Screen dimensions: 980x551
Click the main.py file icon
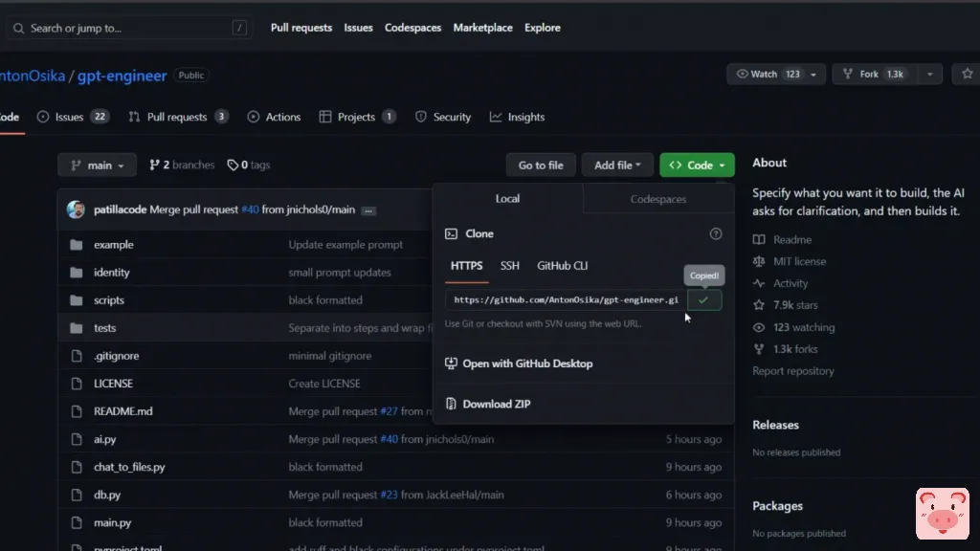tap(77, 523)
